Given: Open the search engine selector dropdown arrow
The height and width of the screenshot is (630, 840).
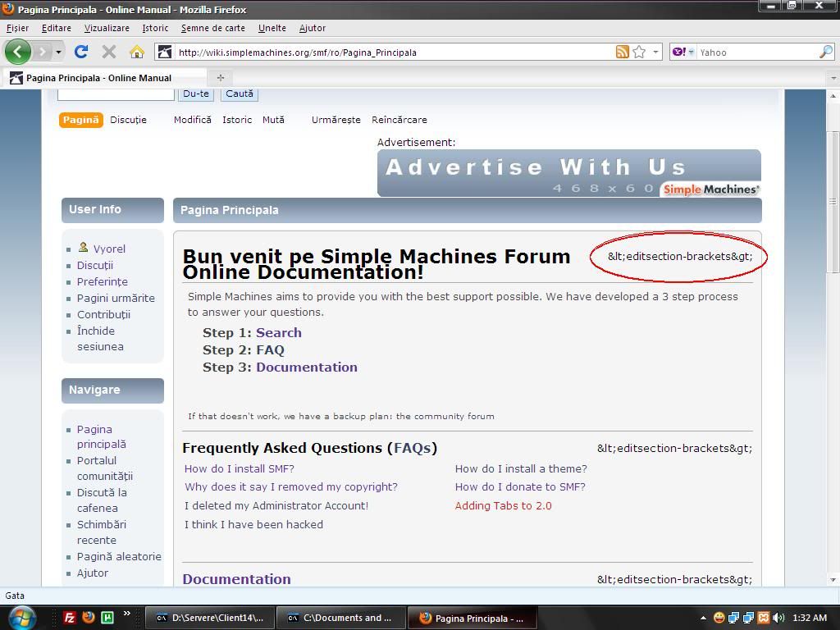Looking at the screenshot, I should click(691, 52).
